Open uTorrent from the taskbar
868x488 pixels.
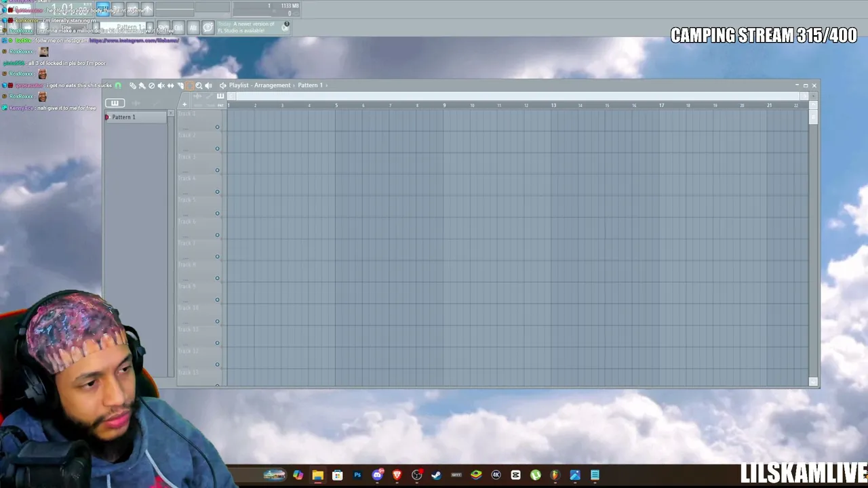536,475
